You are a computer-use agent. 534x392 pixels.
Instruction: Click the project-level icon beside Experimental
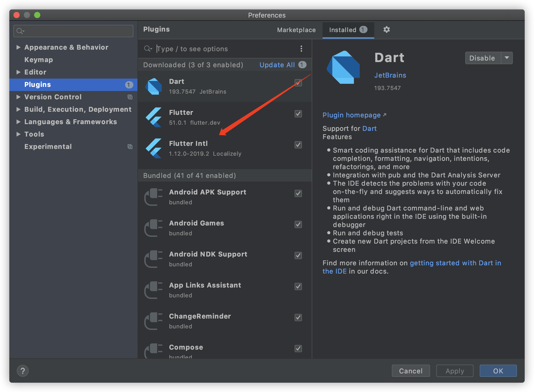pyautogui.click(x=130, y=147)
